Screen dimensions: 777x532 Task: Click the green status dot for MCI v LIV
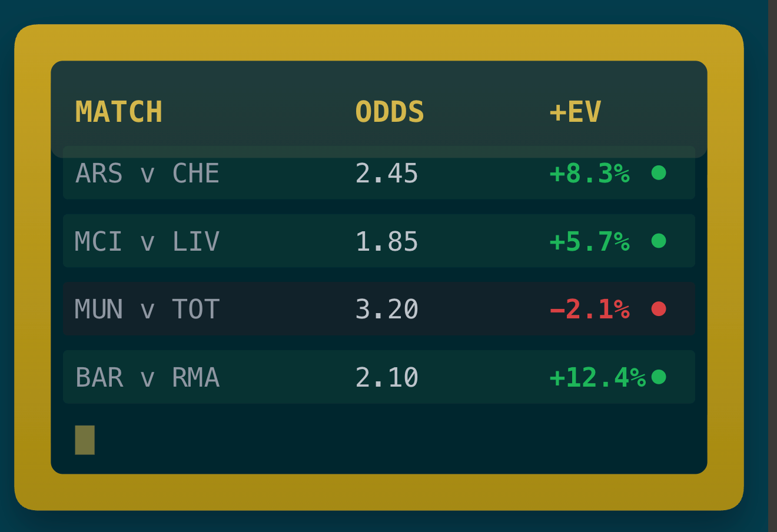[659, 241]
